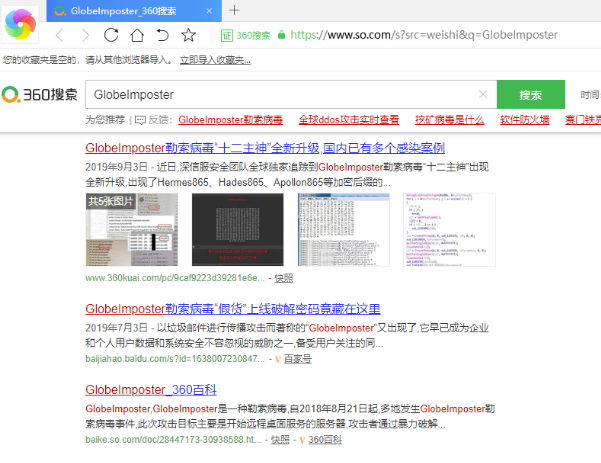The height and width of the screenshot is (463, 601).
Task: Click www.360kuai.com result URL
Action: (175, 278)
